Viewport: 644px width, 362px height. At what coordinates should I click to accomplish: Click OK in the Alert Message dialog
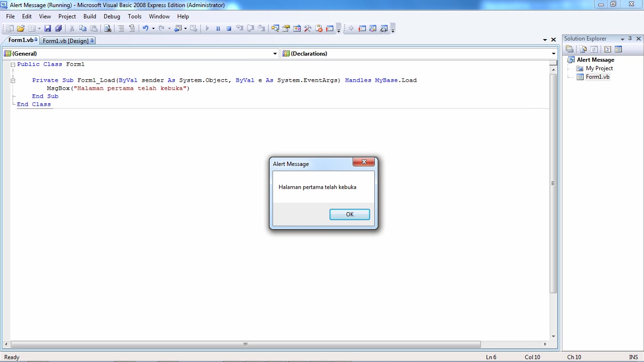click(349, 214)
